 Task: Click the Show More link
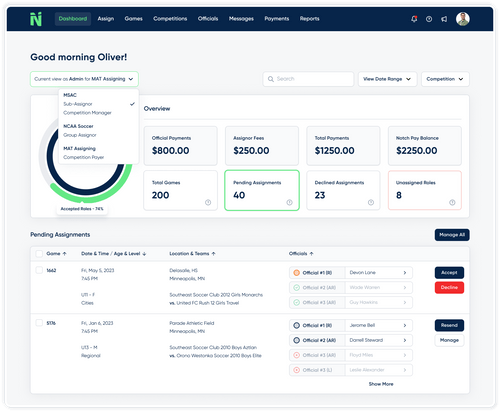381,384
